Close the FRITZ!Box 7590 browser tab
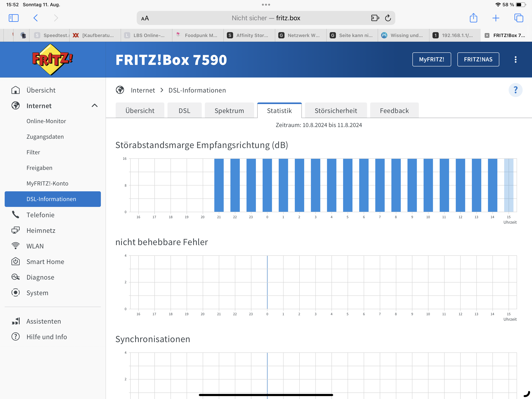The width and height of the screenshot is (532, 399). 487,35
